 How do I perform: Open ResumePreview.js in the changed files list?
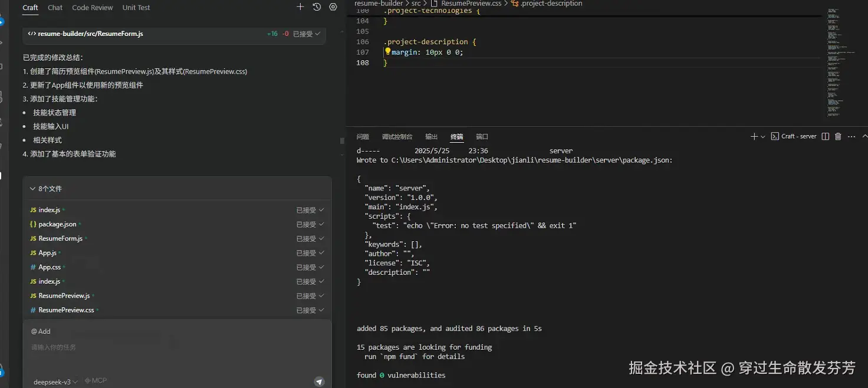coord(64,295)
